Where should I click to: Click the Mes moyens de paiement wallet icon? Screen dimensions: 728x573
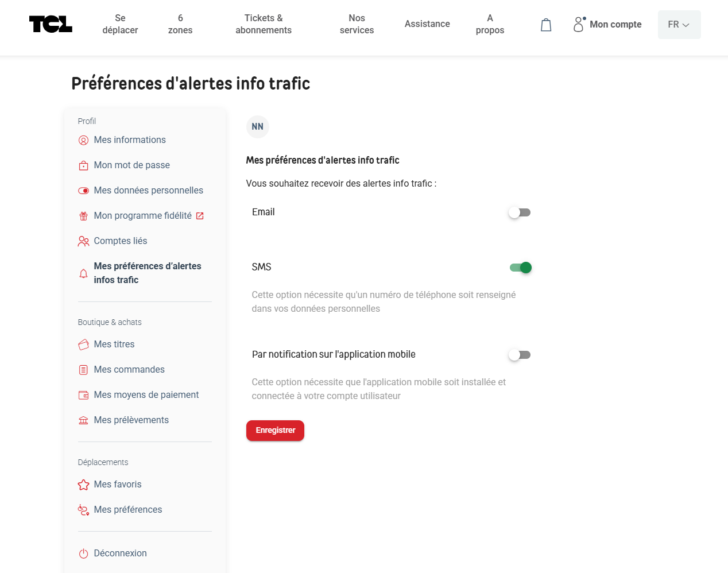83,395
